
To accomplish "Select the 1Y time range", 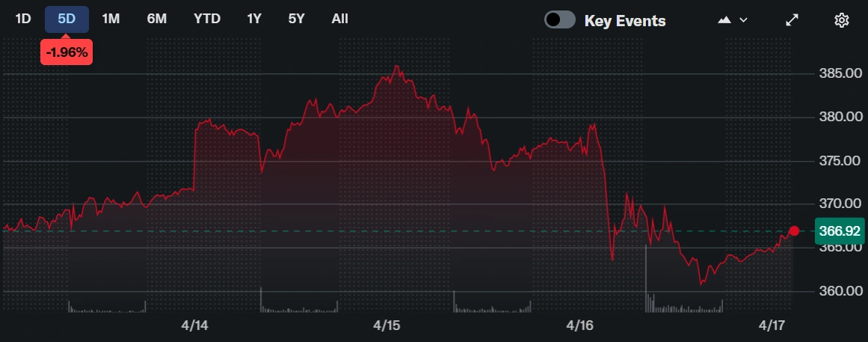I will tap(254, 19).
